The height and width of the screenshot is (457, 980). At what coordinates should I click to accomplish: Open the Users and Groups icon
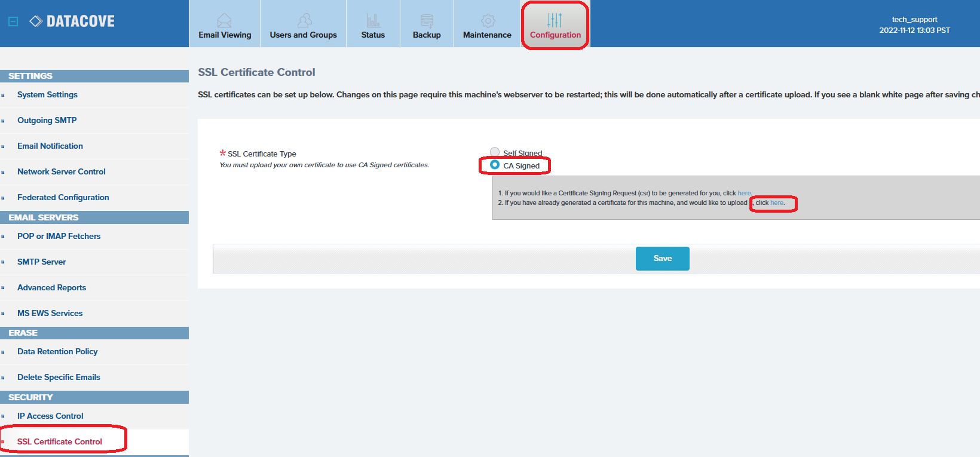304,21
